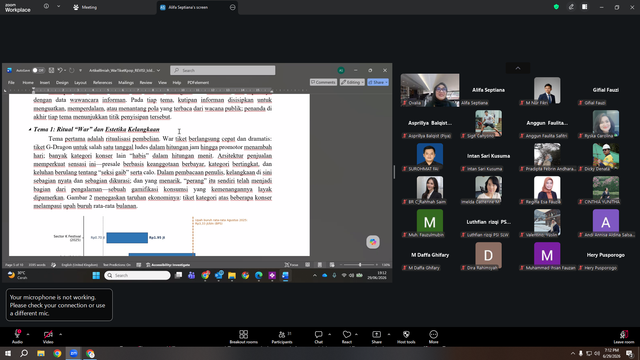Select Qiala participant video thumbnail

(430, 90)
